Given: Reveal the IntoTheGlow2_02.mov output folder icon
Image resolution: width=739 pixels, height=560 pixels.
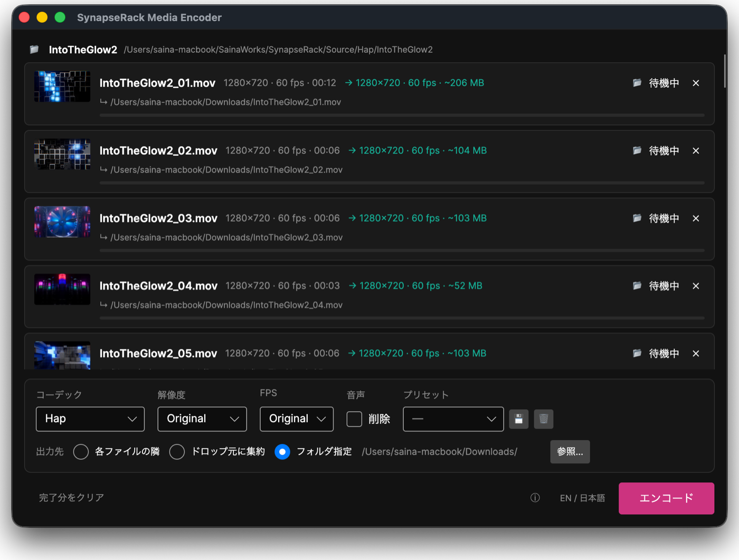Looking at the screenshot, I should coord(637,150).
